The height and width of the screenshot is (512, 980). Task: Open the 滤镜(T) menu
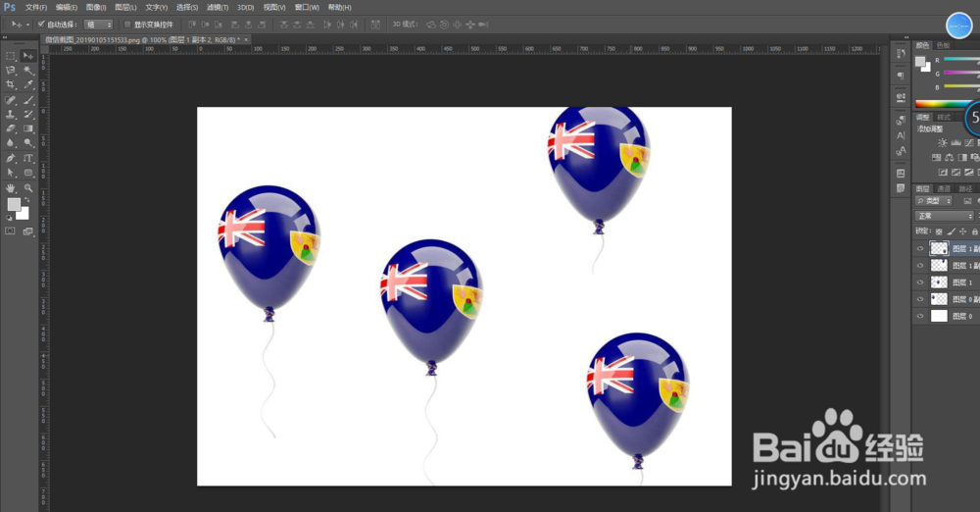(218, 8)
